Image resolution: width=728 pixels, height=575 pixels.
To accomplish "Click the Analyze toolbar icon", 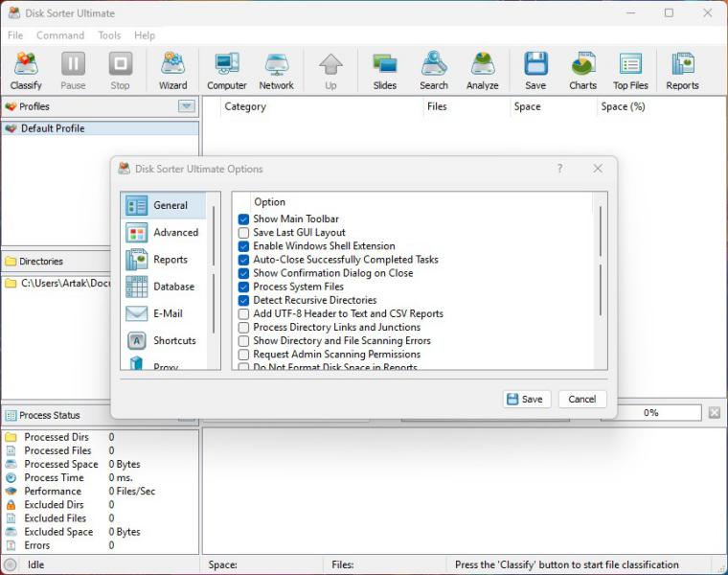I will click(x=482, y=71).
